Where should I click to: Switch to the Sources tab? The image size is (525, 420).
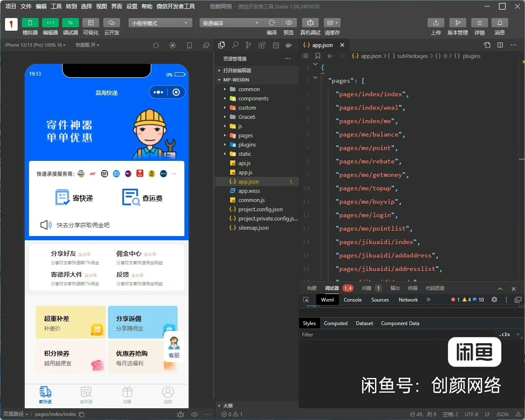(380, 300)
